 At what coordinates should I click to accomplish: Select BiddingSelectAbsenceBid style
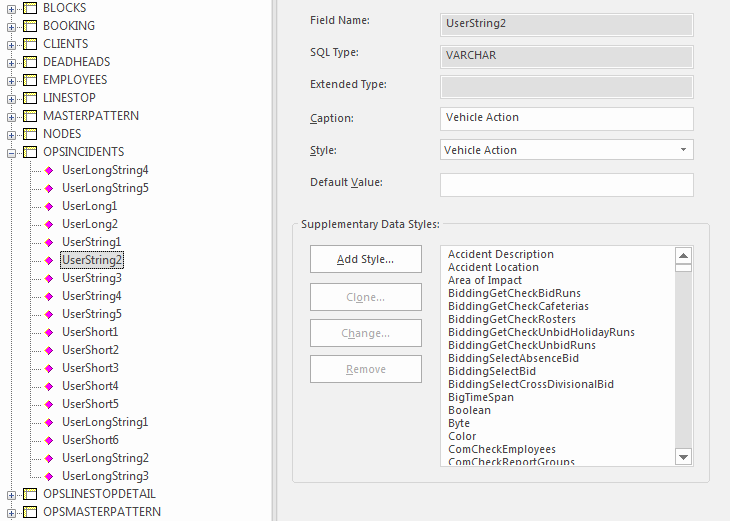point(513,359)
